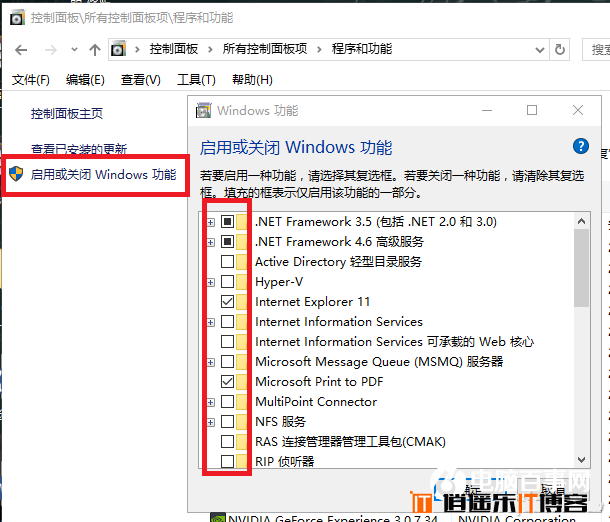Open the 工具(T) menu
The width and height of the screenshot is (610, 522).
[196, 80]
